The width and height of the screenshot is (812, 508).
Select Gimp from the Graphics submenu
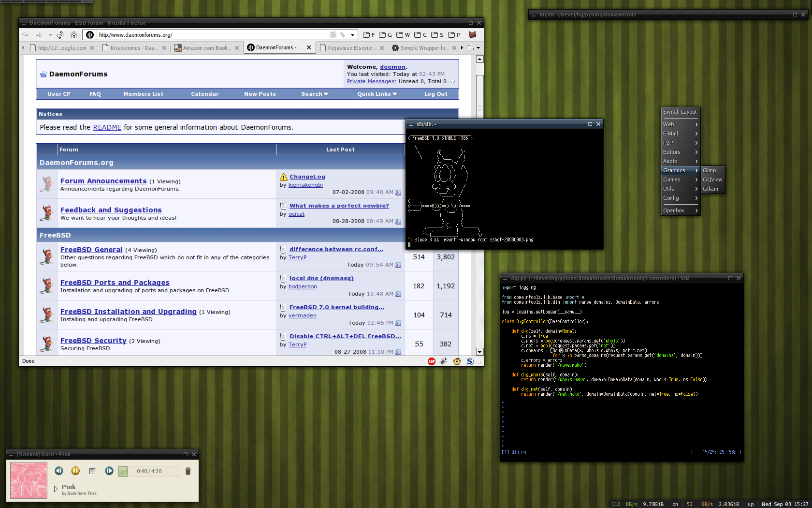click(710, 170)
